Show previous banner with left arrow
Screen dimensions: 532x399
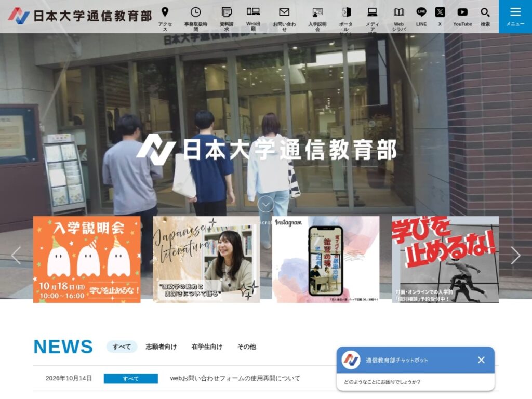(16, 256)
